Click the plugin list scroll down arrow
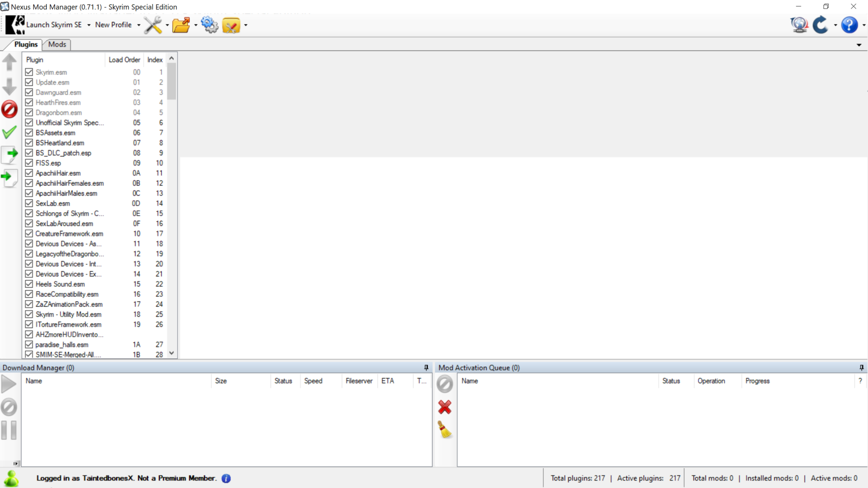 (x=171, y=353)
